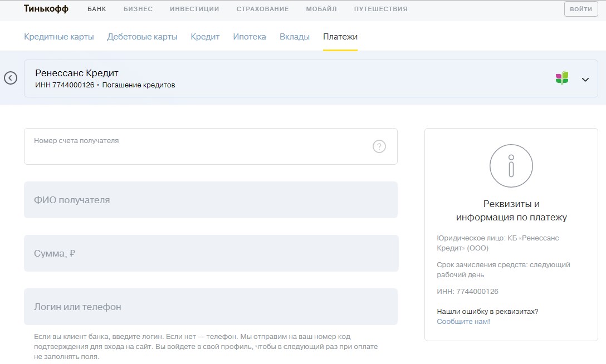Switch to Кредитные карты tab
Image resolution: width=606 pixels, height=364 pixels.
click(58, 37)
